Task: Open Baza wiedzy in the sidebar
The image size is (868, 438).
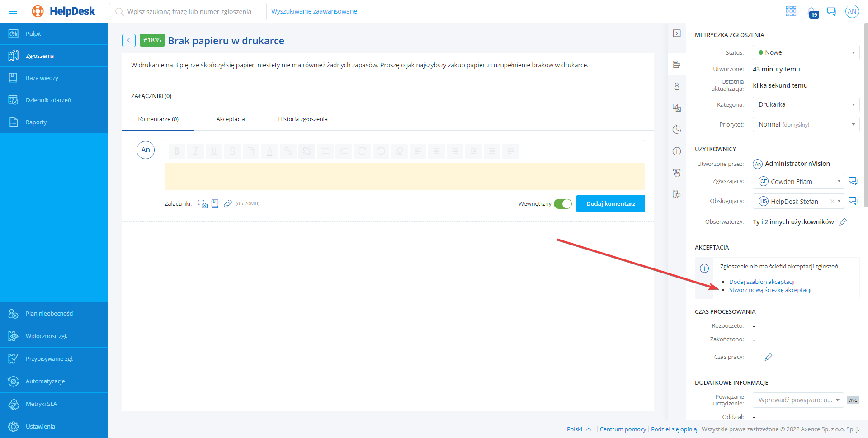Action: pos(42,78)
